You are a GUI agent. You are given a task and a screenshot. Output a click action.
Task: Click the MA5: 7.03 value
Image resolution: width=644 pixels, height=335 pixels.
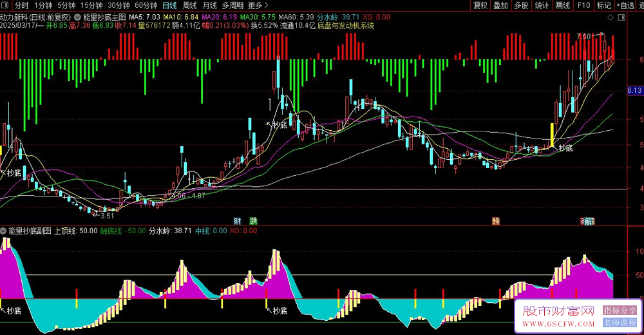144,17
